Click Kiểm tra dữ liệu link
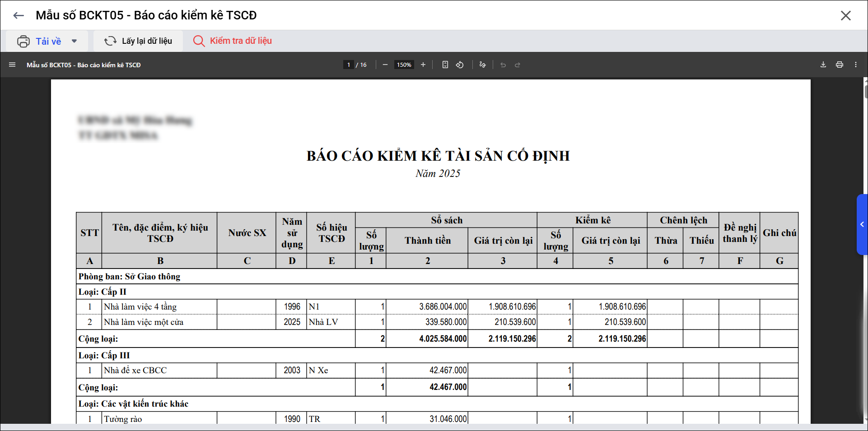 tap(233, 41)
